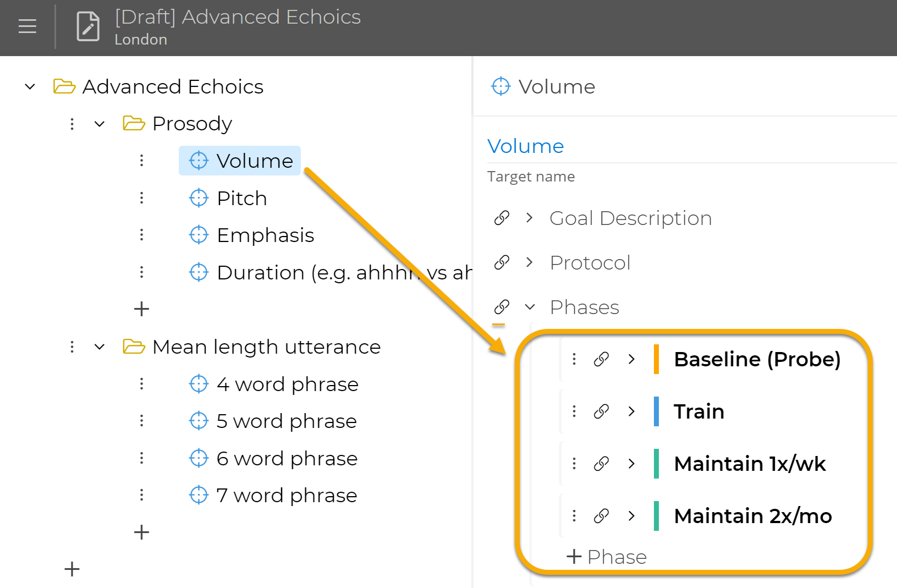Select the Volume target crosshair icon
The width and height of the screenshot is (897, 588).
pyautogui.click(x=198, y=160)
